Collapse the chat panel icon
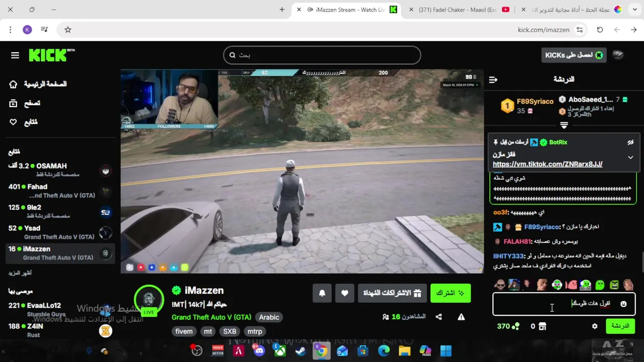 click(x=493, y=79)
